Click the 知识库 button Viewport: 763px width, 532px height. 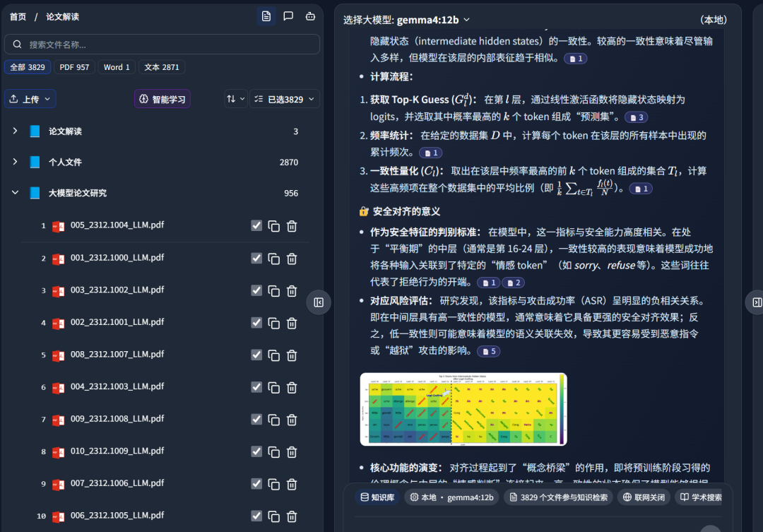coord(377,497)
